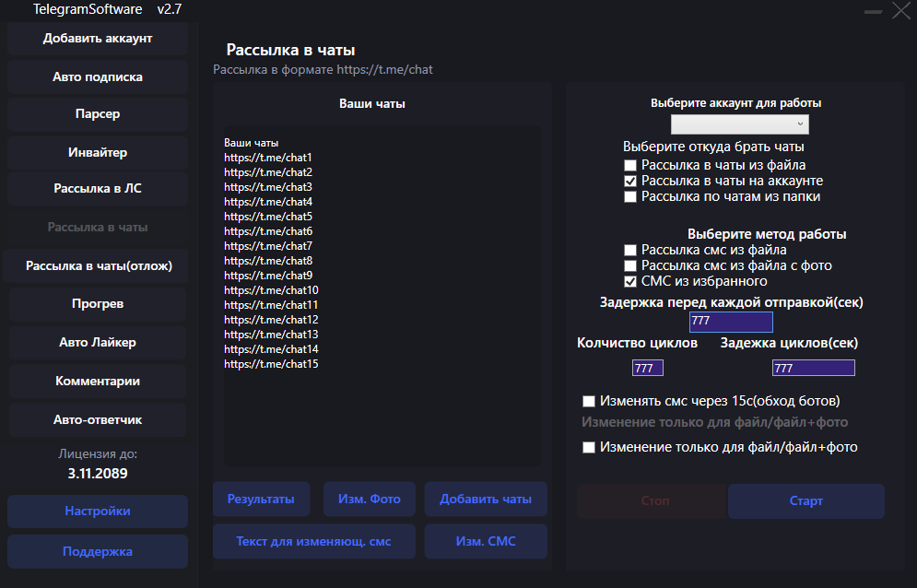
Task: Select https://t.me/chat10 line
Action: [x=271, y=290]
